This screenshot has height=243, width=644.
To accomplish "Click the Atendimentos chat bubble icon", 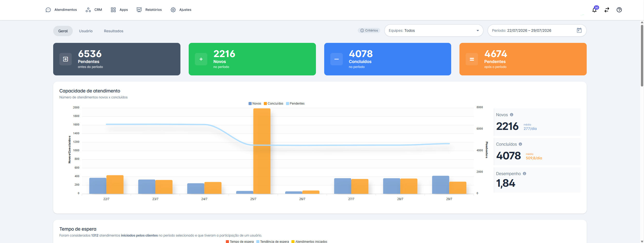I will click(x=48, y=10).
